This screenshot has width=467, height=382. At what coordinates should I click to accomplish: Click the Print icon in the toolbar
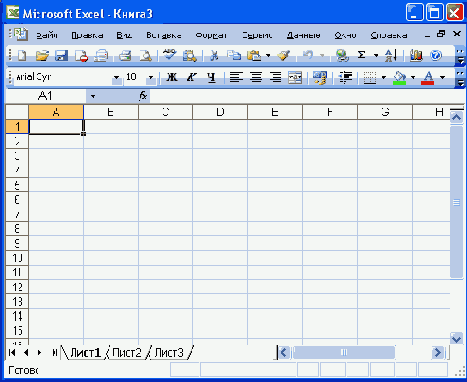[x=125, y=55]
